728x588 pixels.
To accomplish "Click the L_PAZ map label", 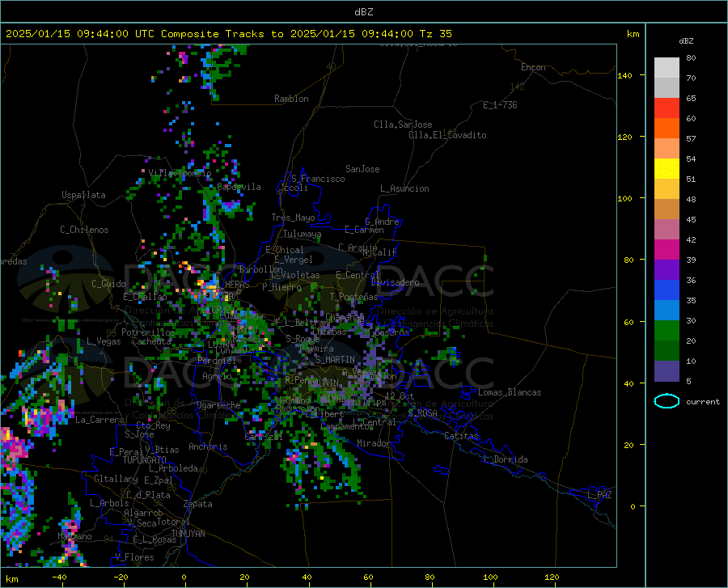I will point(599,495).
